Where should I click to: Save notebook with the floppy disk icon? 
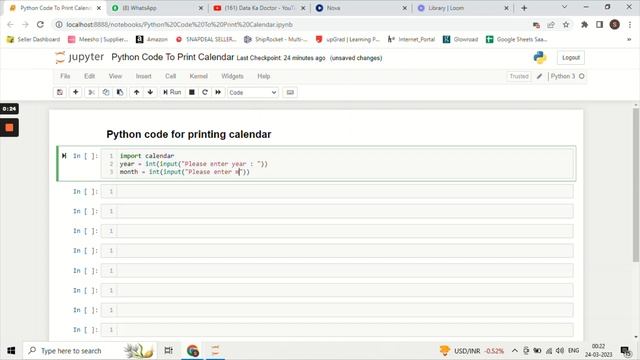(60, 92)
